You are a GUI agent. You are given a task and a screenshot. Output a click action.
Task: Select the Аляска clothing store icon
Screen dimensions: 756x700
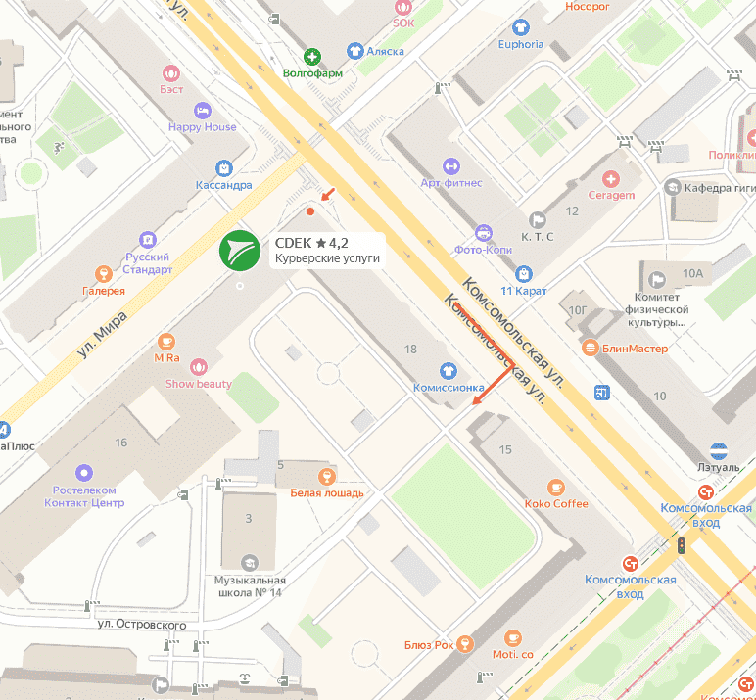(355, 51)
